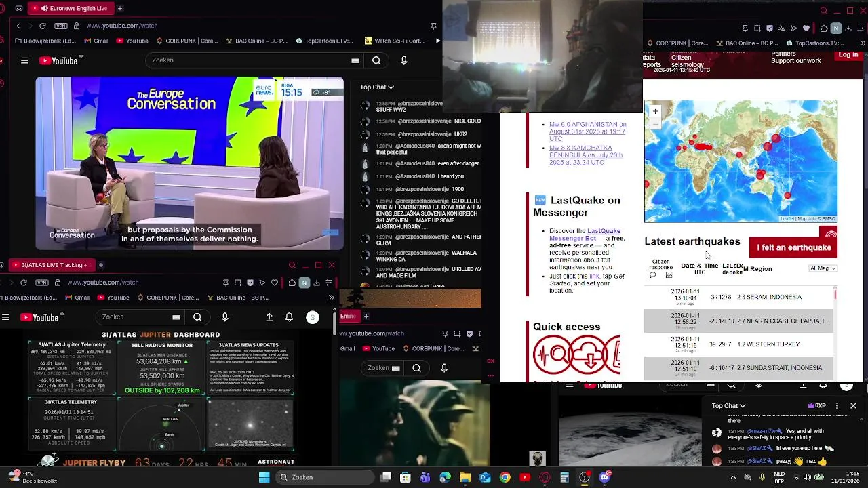Close the bottom-right live chat panel
868x488 pixels.
point(853,406)
